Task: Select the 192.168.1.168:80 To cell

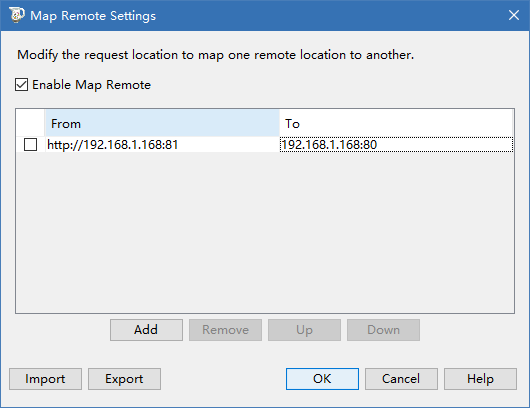Action: pyautogui.click(x=396, y=145)
